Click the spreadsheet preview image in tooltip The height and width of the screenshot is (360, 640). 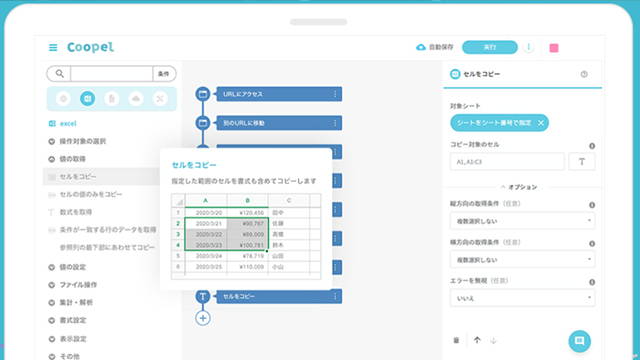click(x=246, y=236)
